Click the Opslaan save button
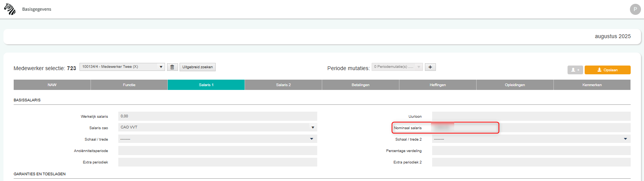Image resolution: width=644 pixels, height=181 pixels. (607, 70)
